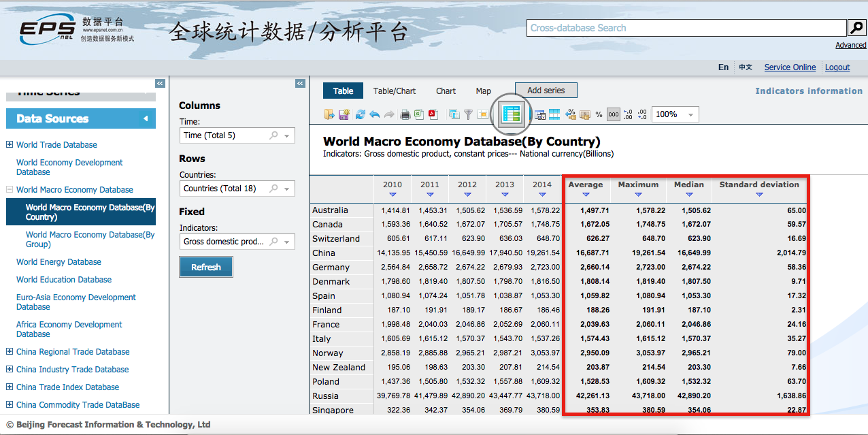Open sort arrow under Median column
The image size is (868, 435).
[689, 195]
